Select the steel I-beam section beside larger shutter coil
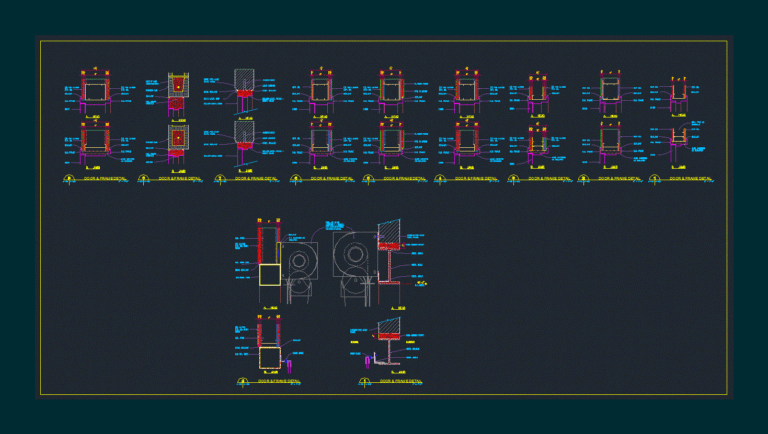The height and width of the screenshot is (434, 768). pos(390,266)
